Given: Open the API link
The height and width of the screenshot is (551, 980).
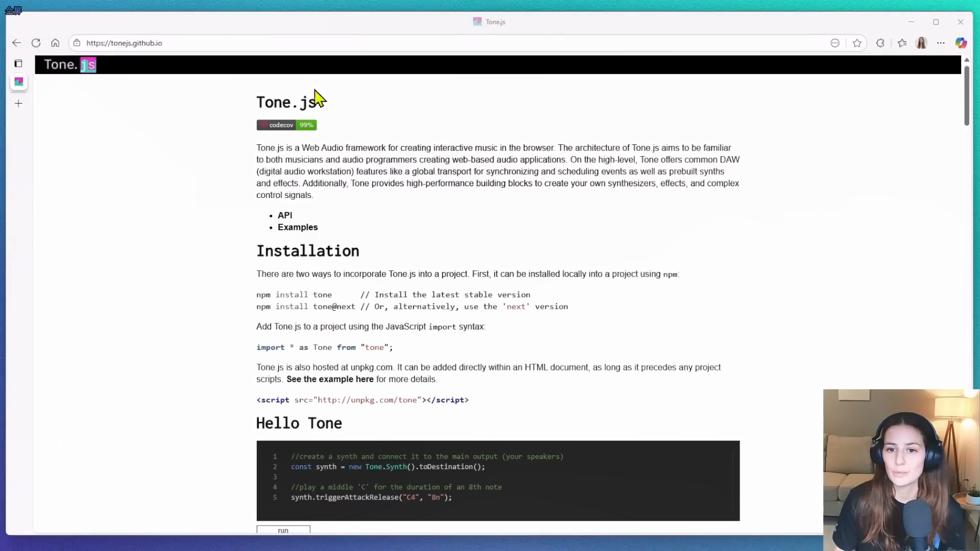Looking at the screenshot, I should click(x=285, y=215).
